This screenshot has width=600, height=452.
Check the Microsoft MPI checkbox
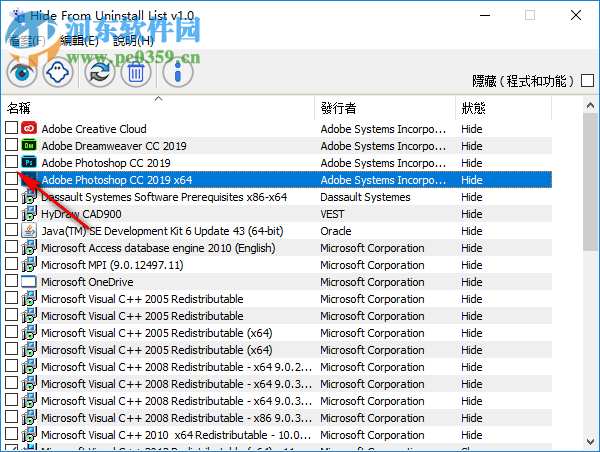tap(11, 263)
